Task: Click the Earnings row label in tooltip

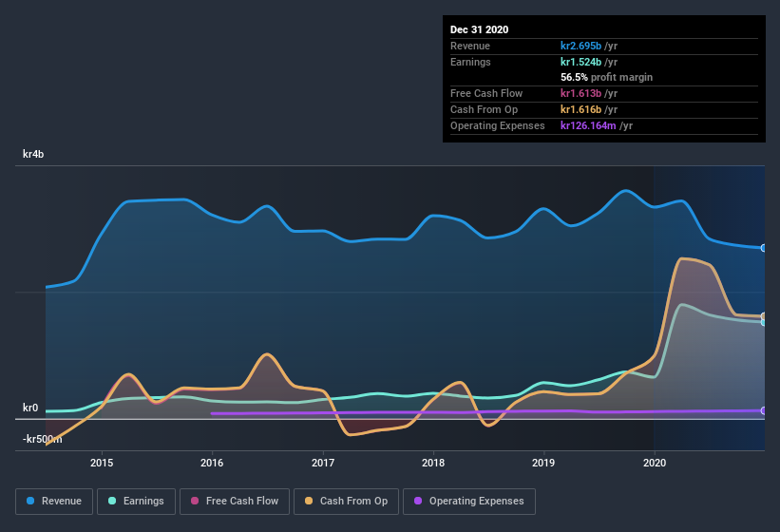Action: click(470, 62)
